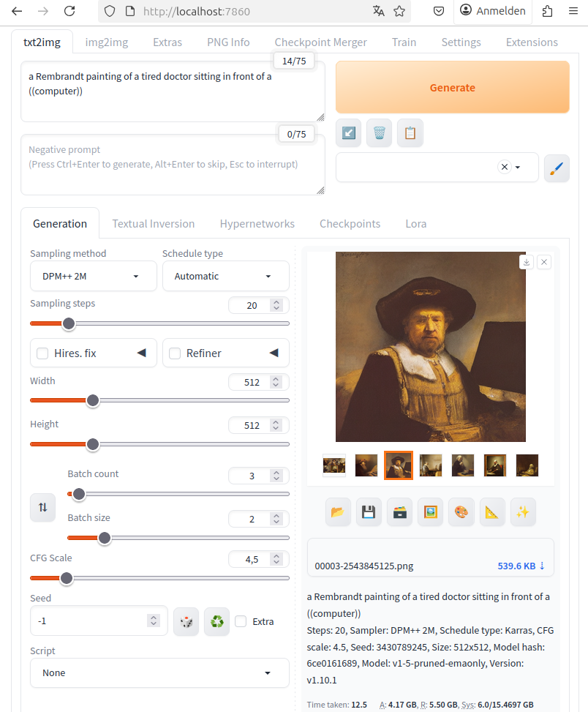
Task: Click the CFG Scale slider handle
Action: pos(66,578)
